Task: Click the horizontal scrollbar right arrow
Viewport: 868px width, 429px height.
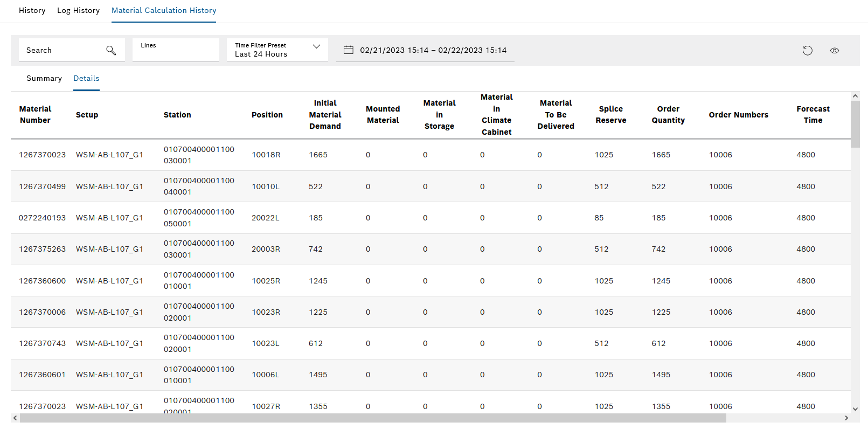Action: pyautogui.click(x=846, y=418)
